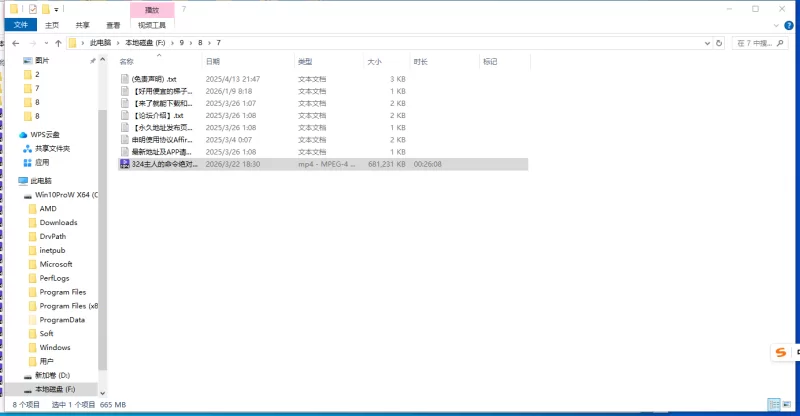Viewport: 800px width, 416px height.
Task: Select the file 【好用便宜的梯子...
Action: point(162,91)
